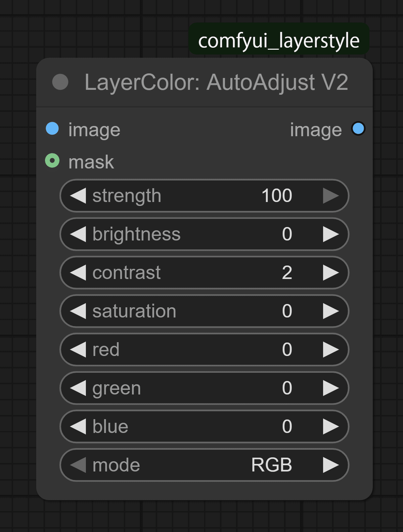Decrease brightness with the left arrow
403x532 pixels.
click(x=78, y=234)
